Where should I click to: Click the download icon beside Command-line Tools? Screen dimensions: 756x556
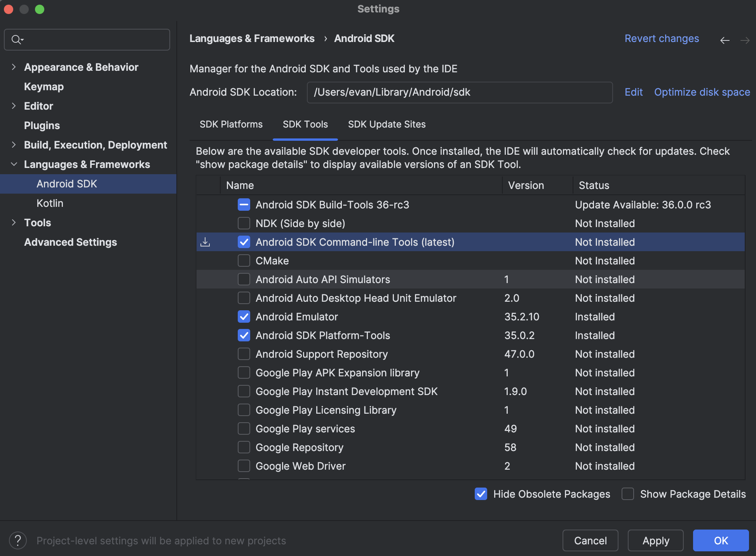205,242
